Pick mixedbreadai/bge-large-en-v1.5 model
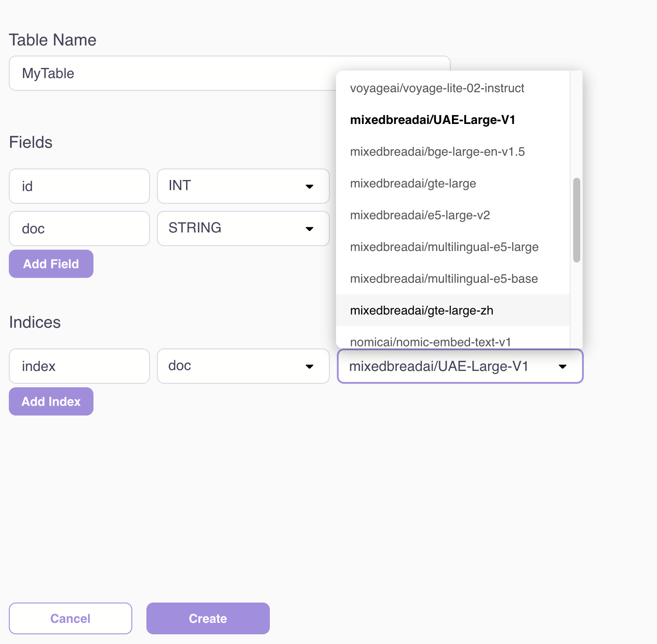The height and width of the screenshot is (644, 657). [x=437, y=152]
